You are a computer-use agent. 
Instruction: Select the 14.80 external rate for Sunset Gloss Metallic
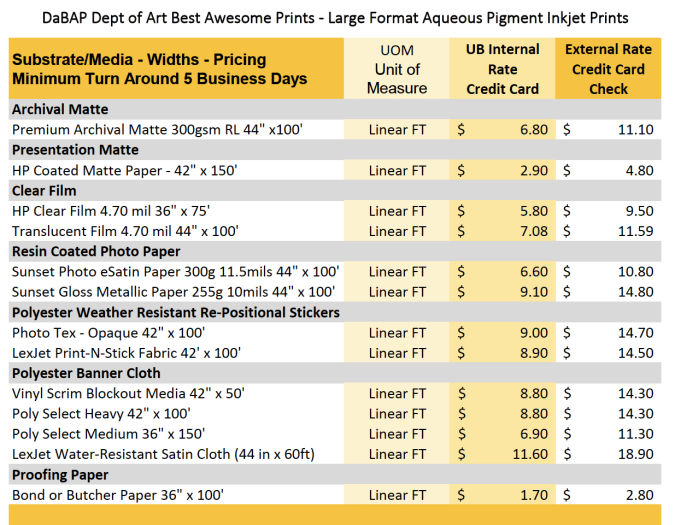[636, 292]
